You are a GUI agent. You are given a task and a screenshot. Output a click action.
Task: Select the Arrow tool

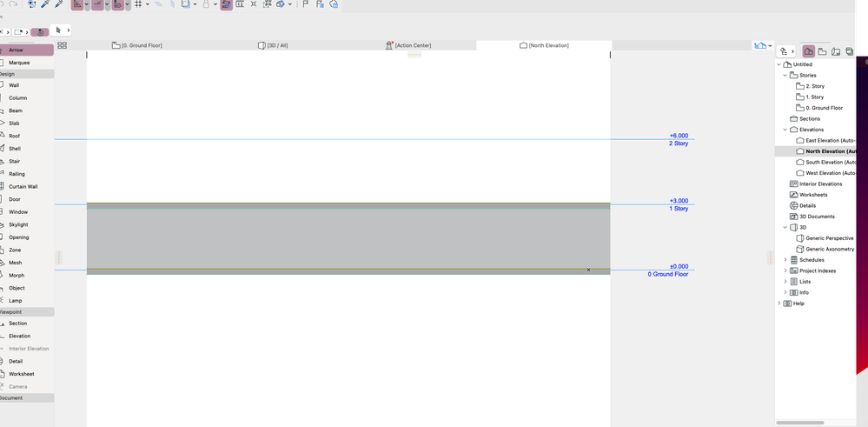pyautogui.click(x=27, y=50)
